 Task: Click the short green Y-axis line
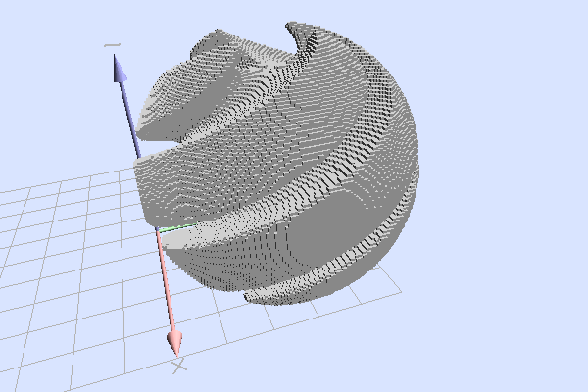pos(177,227)
